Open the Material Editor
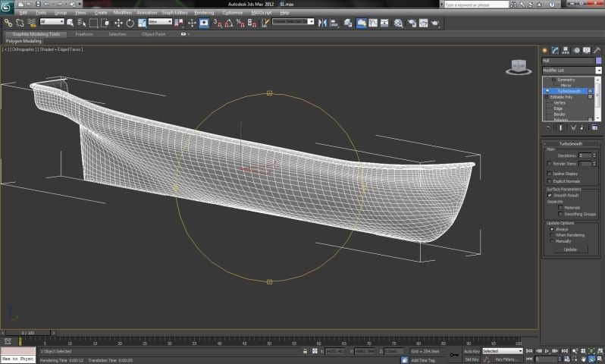The image size is (605, 364). (399, 24)
